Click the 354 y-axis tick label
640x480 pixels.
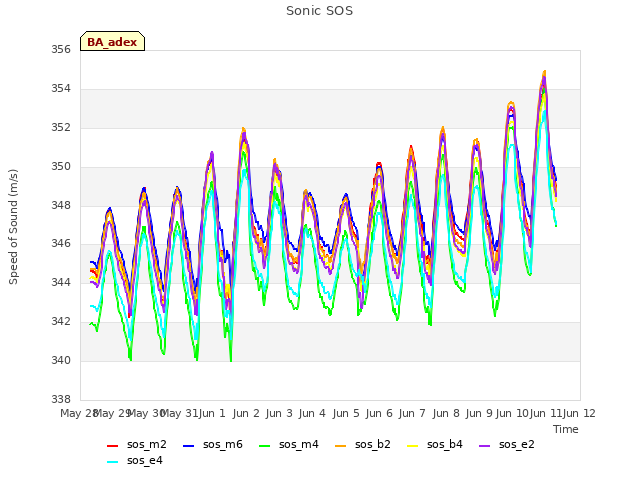(x=61, y=89)
